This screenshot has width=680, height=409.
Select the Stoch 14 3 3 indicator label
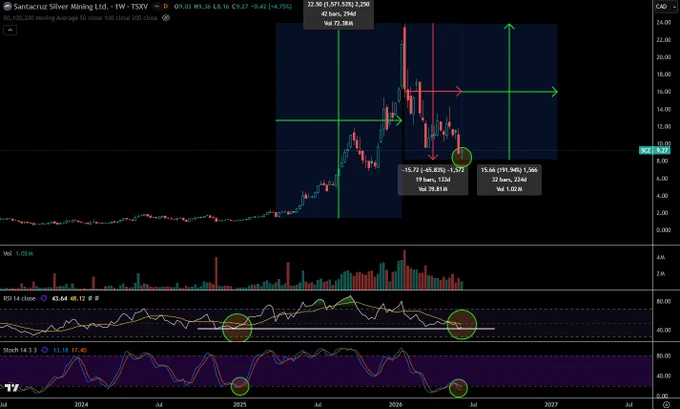coord(20,350)
